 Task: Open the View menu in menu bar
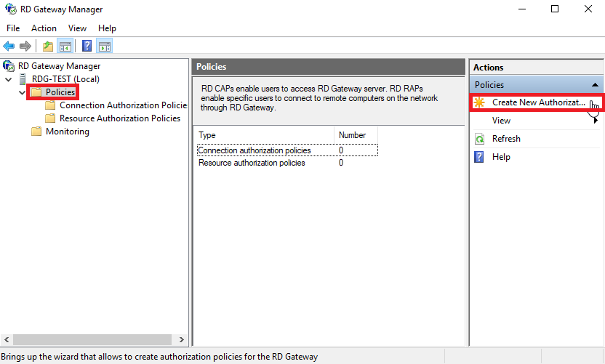pyautogui.click(x=77, y=28)
